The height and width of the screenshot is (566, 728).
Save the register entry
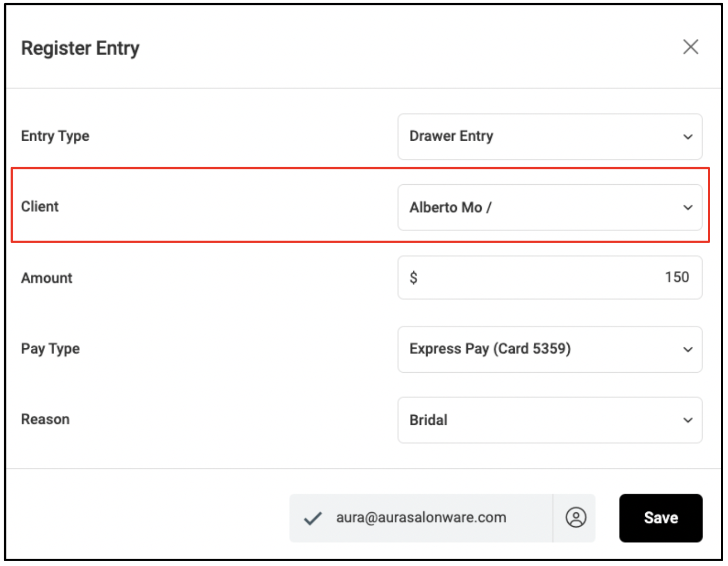click(661, 518)
